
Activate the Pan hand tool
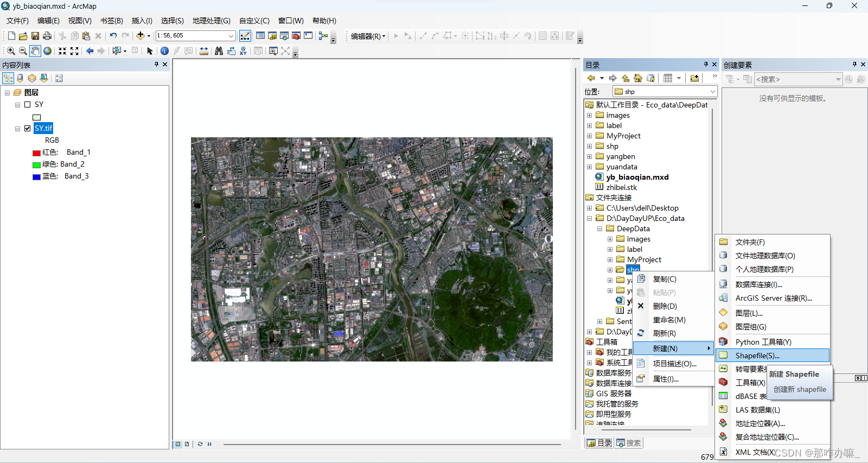point(35,51)
